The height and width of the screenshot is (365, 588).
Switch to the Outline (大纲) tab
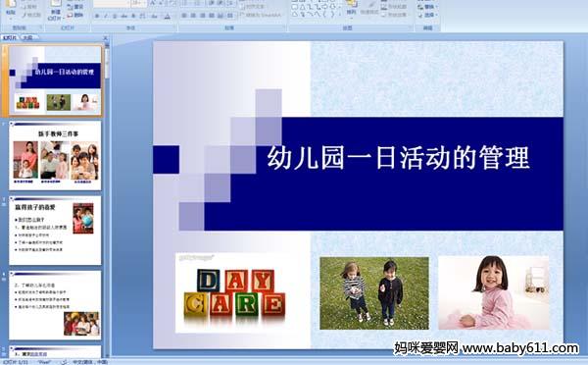(27, 37)
